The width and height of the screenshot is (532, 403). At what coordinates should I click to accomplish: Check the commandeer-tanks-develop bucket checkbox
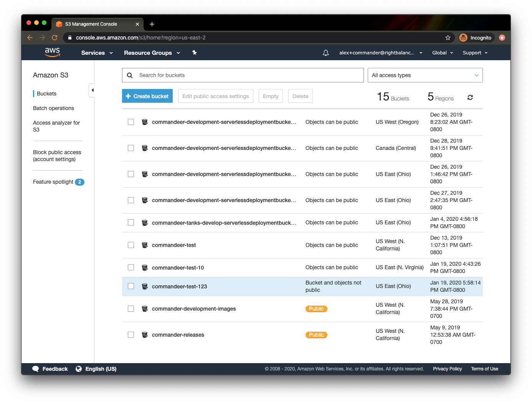pos(131,222)
